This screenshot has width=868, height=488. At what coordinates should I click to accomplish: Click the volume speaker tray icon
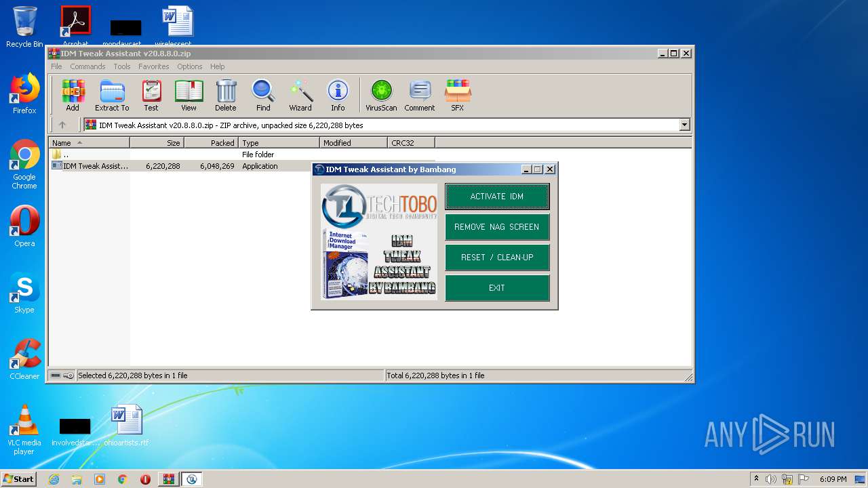click(771, 479)
